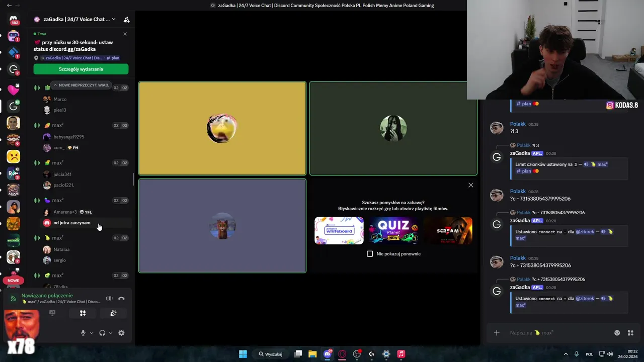Click the share screen button
This screenshot has width=644, height=362.
click(52, 313)
